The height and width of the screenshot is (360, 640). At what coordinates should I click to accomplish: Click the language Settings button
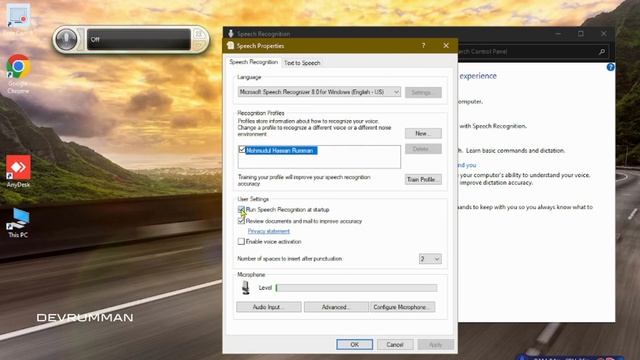[x=423, y=92]
